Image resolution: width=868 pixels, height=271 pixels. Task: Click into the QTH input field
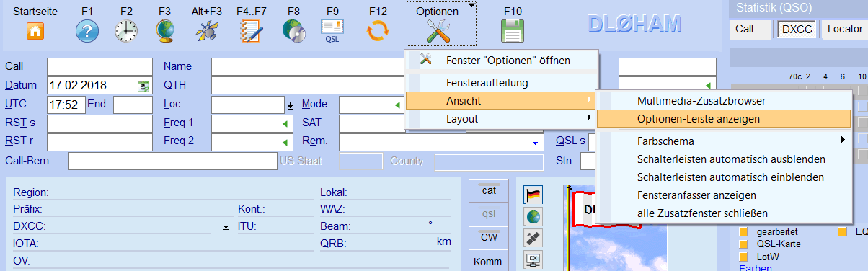(x=309, y=85)
